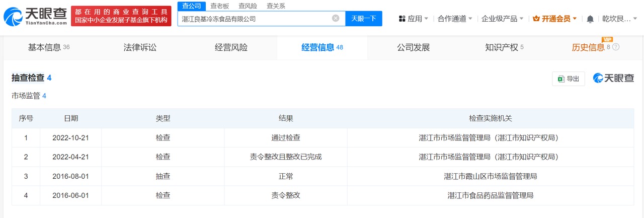
Task: Click the date 2022-04-21
Action: click(x=71, y=157)
